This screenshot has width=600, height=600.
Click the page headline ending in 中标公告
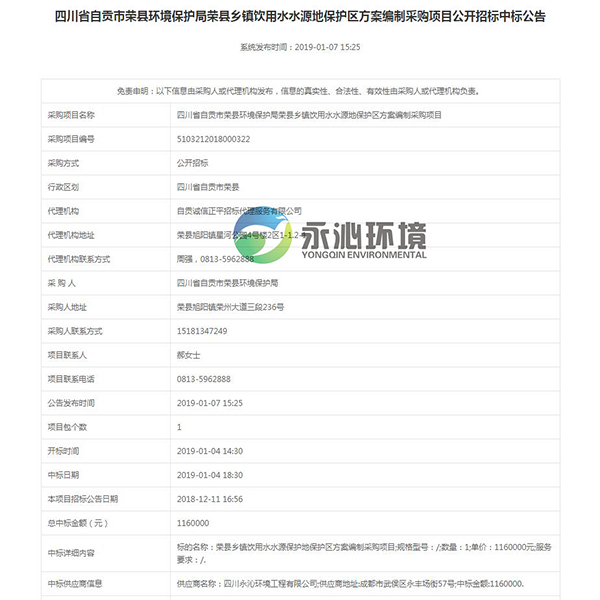[300, 17]
